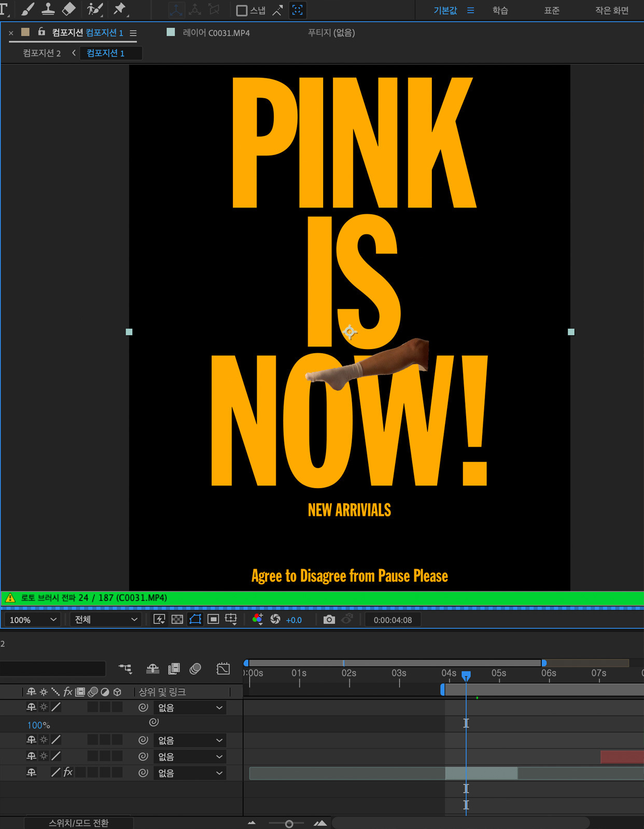
Task: Toggle the transparency grid
Action: point(177,619)
